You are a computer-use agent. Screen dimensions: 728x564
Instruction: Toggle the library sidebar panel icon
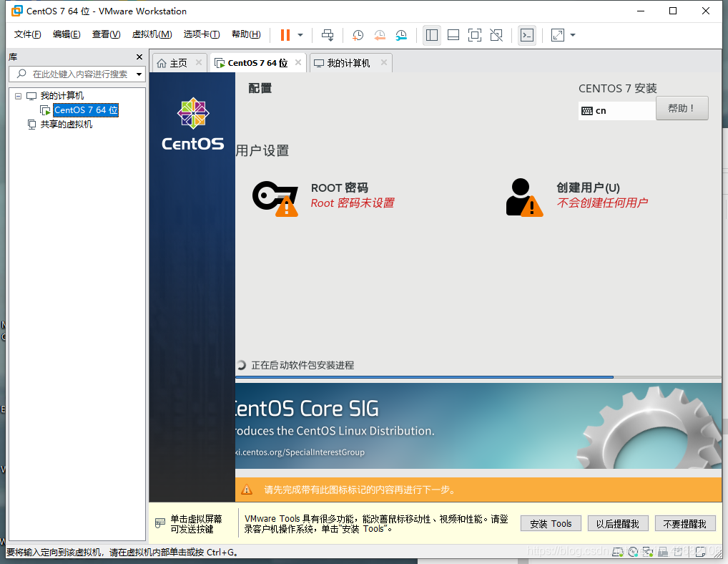(432, 35)
